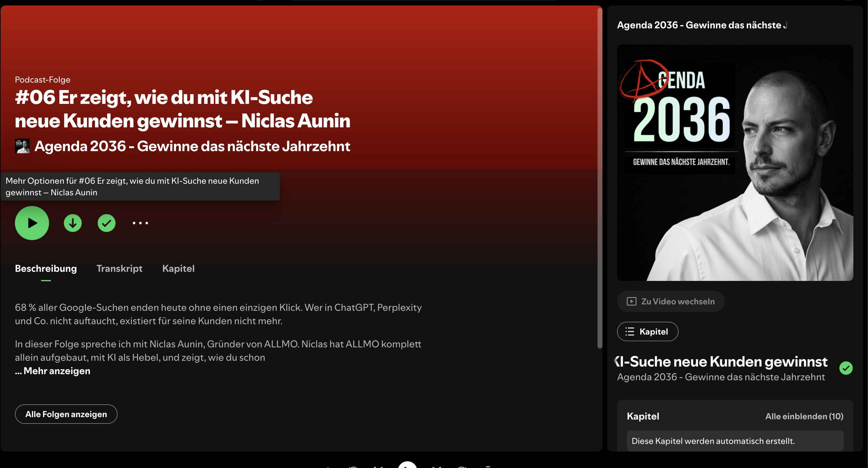
Task: Toggle the green checkmark beside the download icon
Action: tap(107, 223)
